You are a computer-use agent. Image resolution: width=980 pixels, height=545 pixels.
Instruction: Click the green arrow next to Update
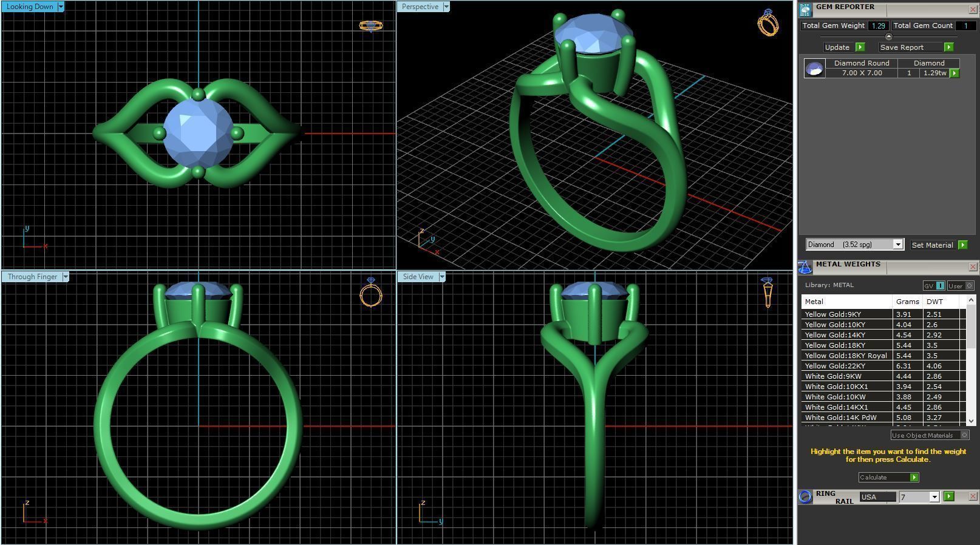tap(860, 47)
